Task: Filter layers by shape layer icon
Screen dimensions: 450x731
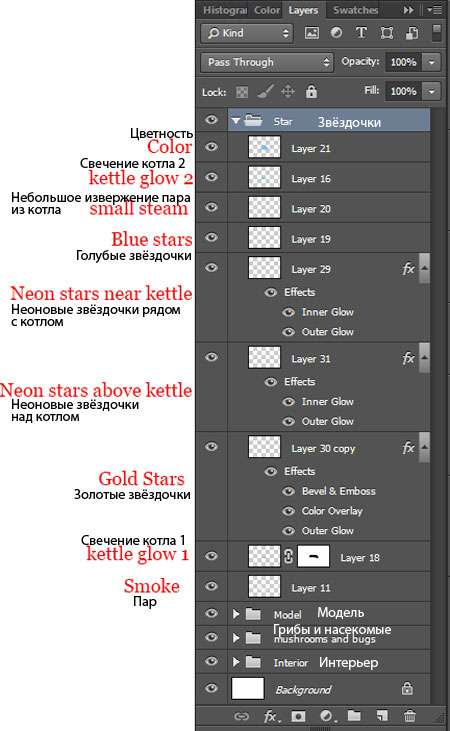Action: coord(387,33)
